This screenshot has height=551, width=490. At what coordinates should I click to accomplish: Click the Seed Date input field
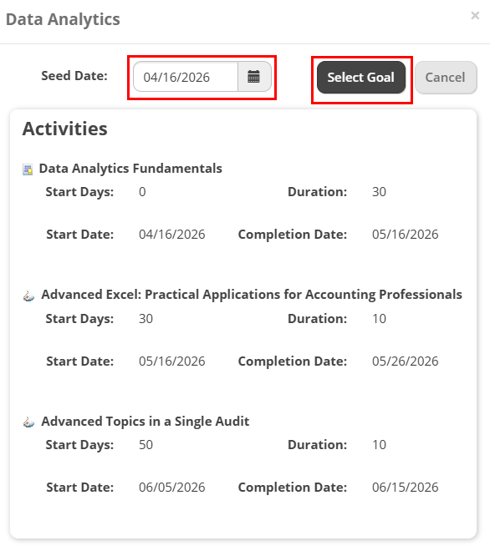tap(186, 77)
